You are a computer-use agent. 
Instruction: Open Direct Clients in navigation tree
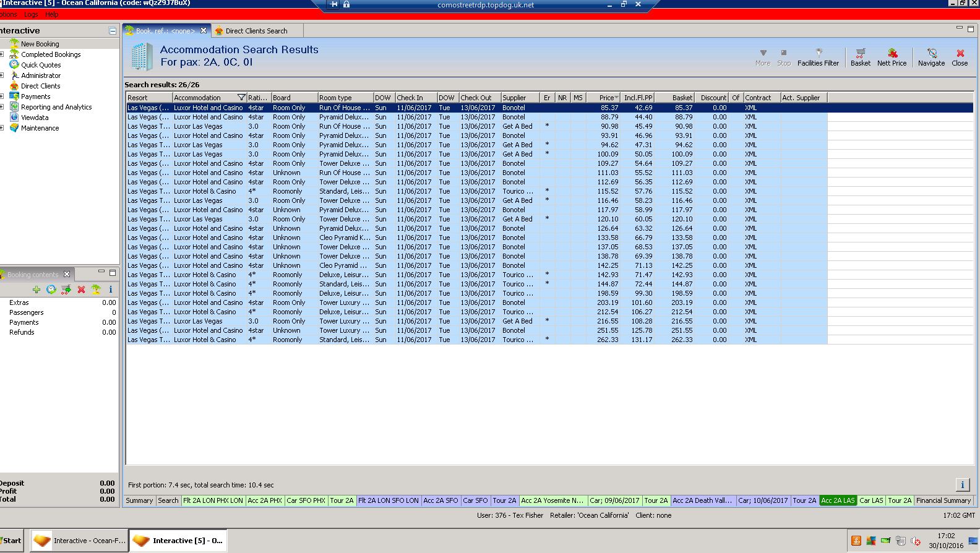pyautogui.click(x=40, y=86)
